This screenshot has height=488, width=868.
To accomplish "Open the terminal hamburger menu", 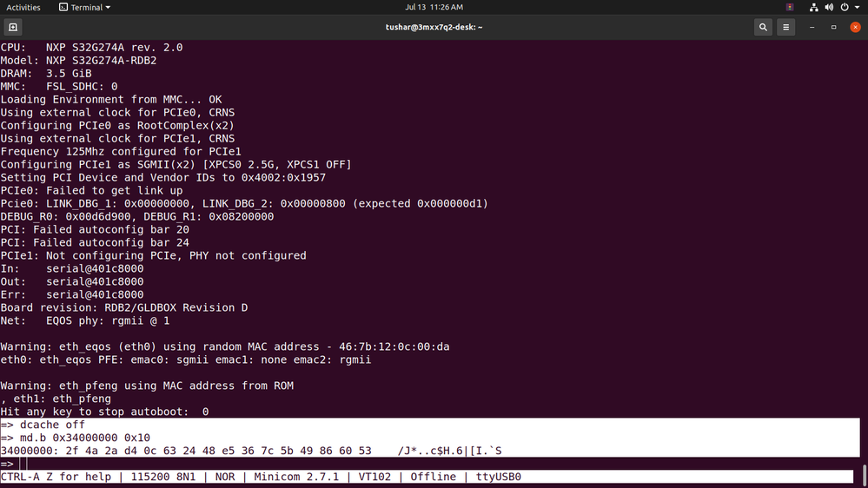I will tap(785, 27).
